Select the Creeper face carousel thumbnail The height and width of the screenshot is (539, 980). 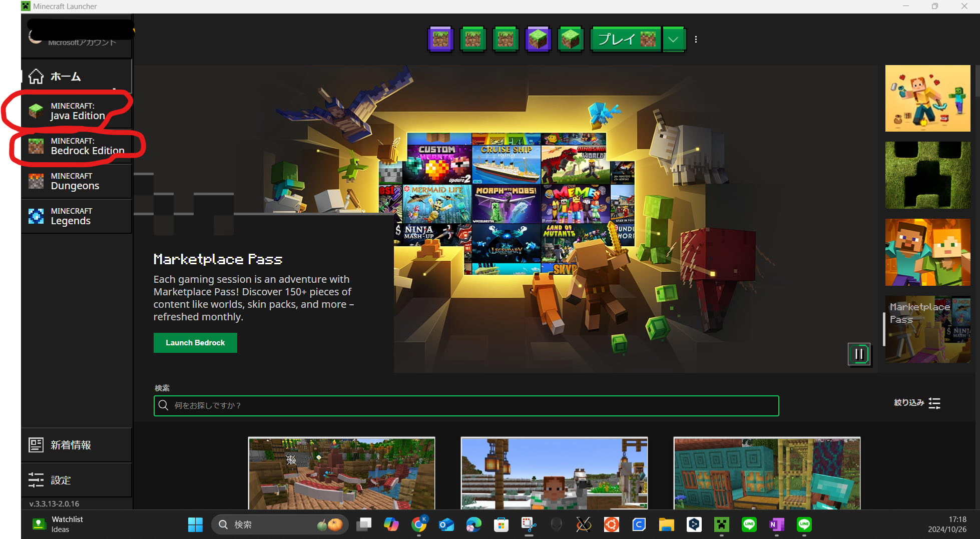[927, 175]
